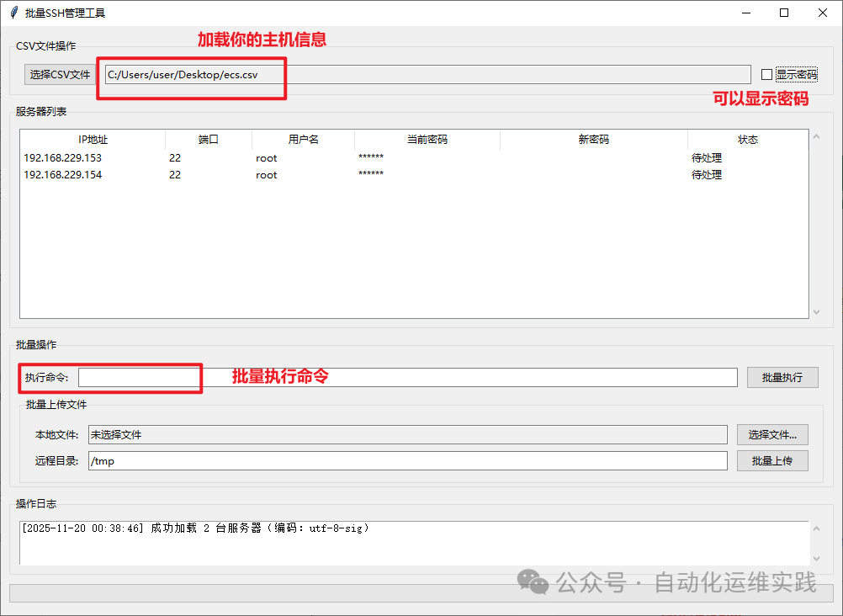This screenshot has height=616, width=843.
Task: Click root username in 192.168.229.154 row
Action: pyautogui.click(x=266, y=175)
